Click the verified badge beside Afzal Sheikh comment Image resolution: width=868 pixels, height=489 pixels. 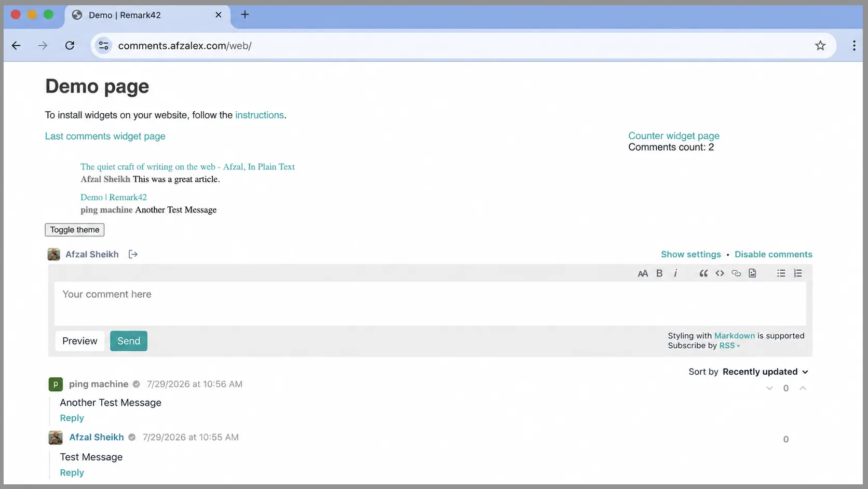click(132, 438)
